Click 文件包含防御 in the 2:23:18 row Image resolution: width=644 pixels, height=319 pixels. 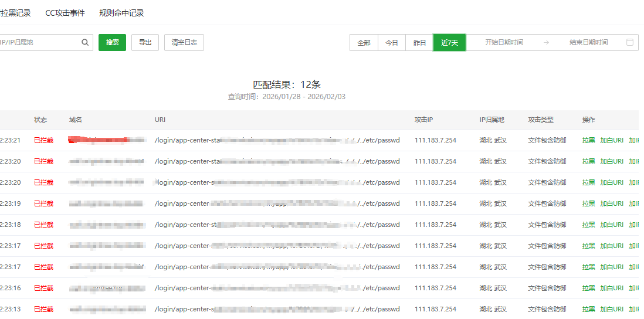[x=547, y=225]
